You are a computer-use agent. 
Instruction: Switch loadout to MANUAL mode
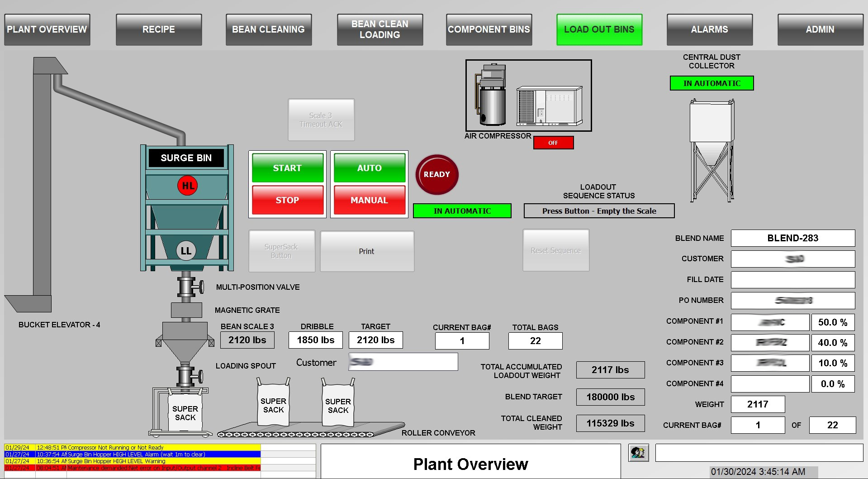[369, 200]
